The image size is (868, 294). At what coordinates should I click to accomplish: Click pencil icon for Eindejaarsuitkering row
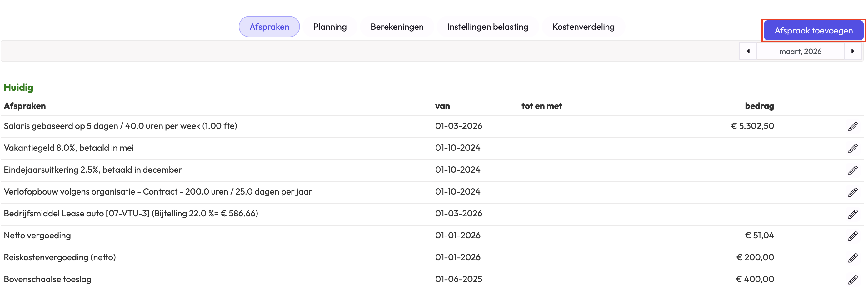coord(852,170)
